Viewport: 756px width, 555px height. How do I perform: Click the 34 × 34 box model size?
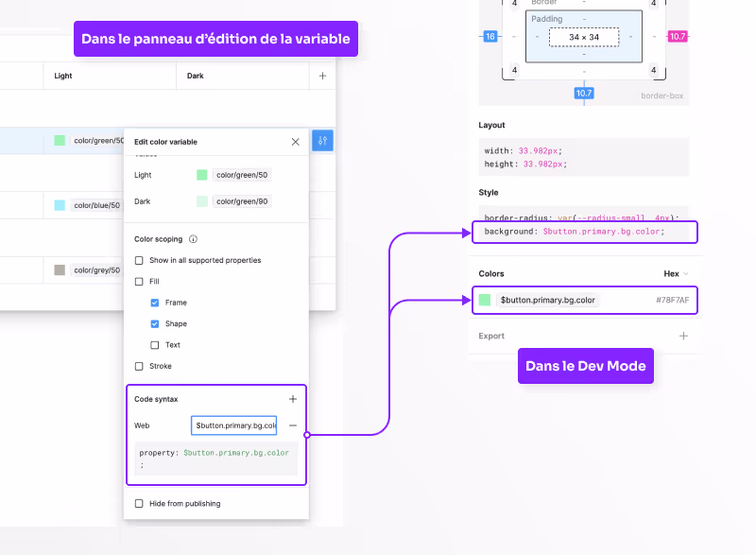coord(584,37)
